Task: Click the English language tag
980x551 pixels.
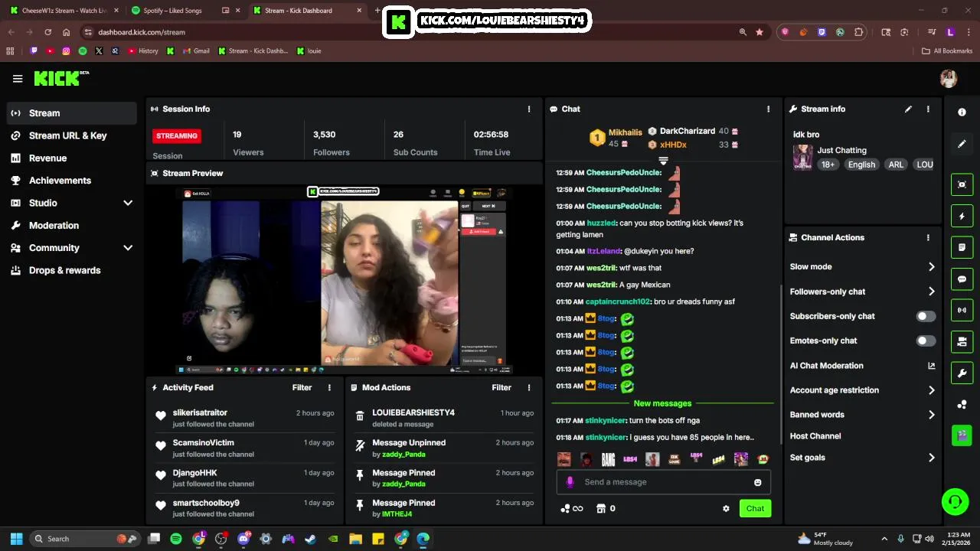Action: (x=861, y=165)
